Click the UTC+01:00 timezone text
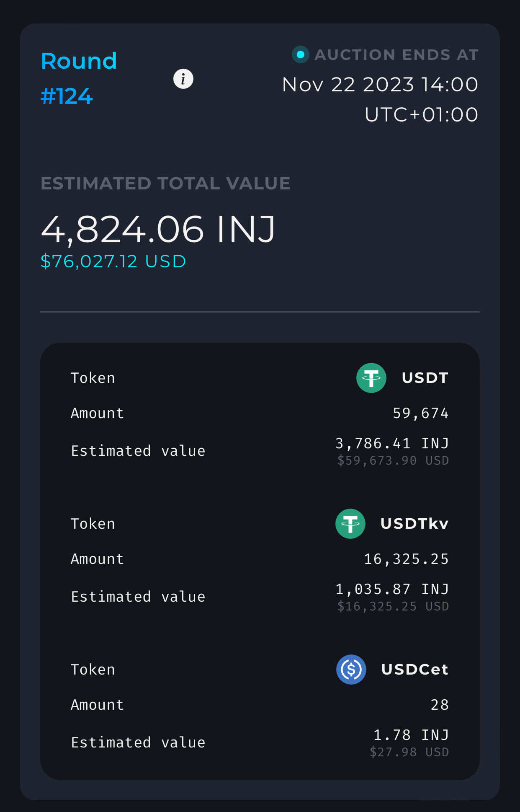 [x=421, y=115]
